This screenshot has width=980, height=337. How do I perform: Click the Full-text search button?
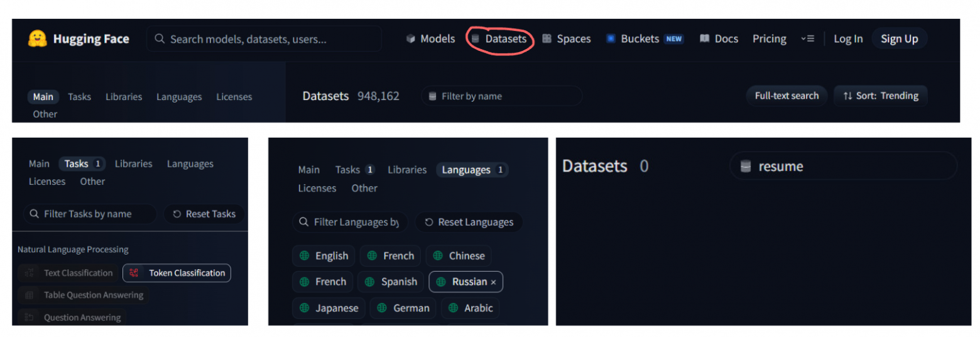787,96
